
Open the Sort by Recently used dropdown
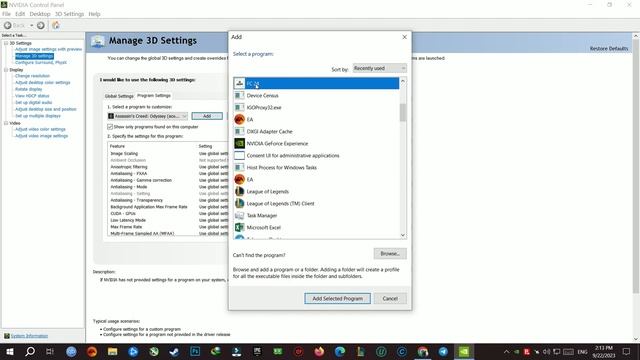(x=380, y=68)
